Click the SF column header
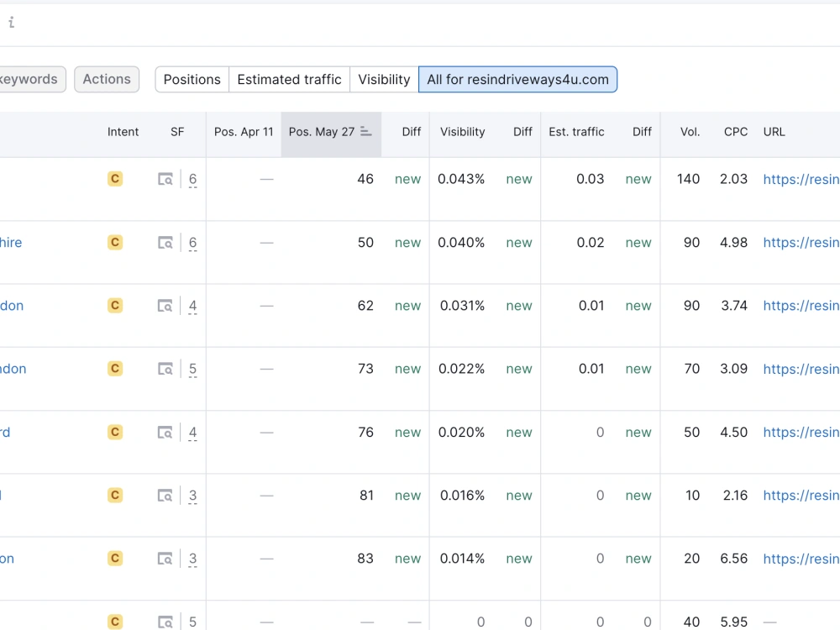Viewport: 840px width, 630px height. tap(177, 132)
